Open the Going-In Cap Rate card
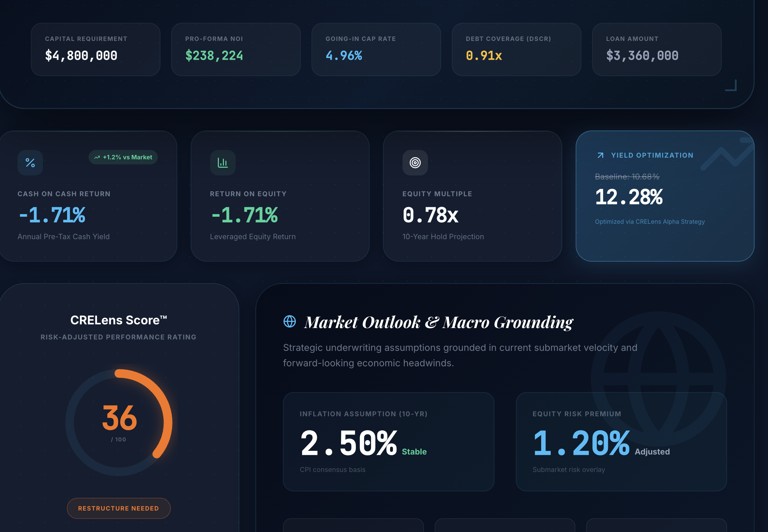Viewport: 768px width, 532px height. click(376, 49)
